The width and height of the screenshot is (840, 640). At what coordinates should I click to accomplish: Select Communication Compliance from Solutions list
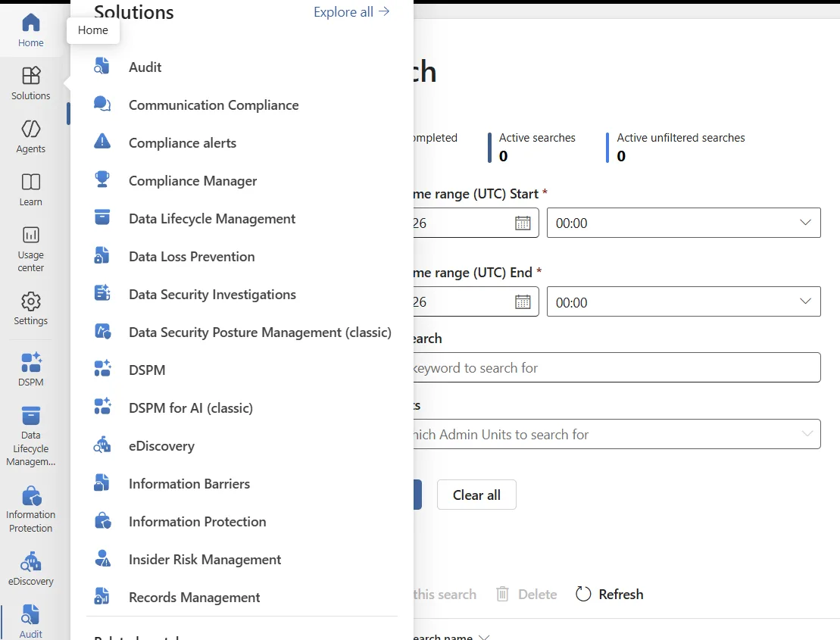214,105
